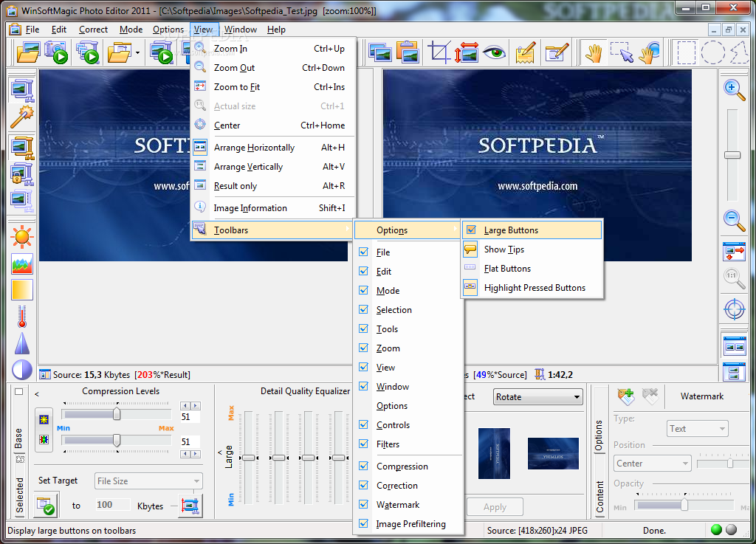Image resolution: width=756 pixels, height=544 pixels.
Task: Select Arrange Vertically from View menu
Action: point(272,167)
